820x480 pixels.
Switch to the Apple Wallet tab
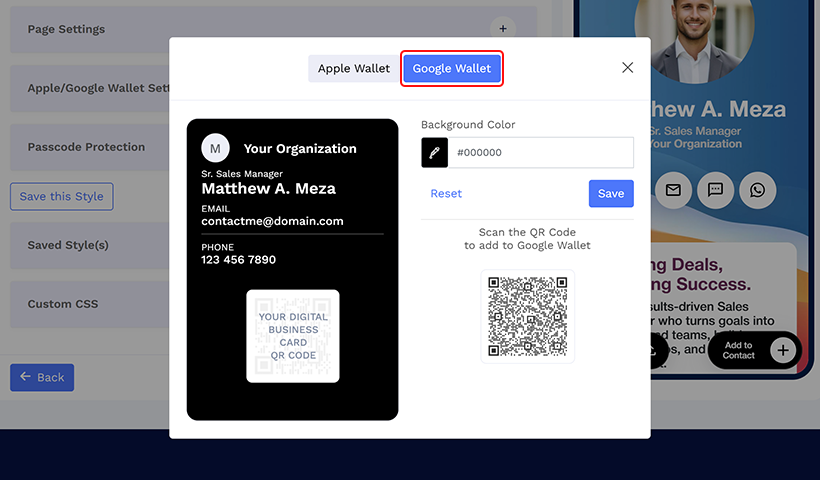pos(354,68)
